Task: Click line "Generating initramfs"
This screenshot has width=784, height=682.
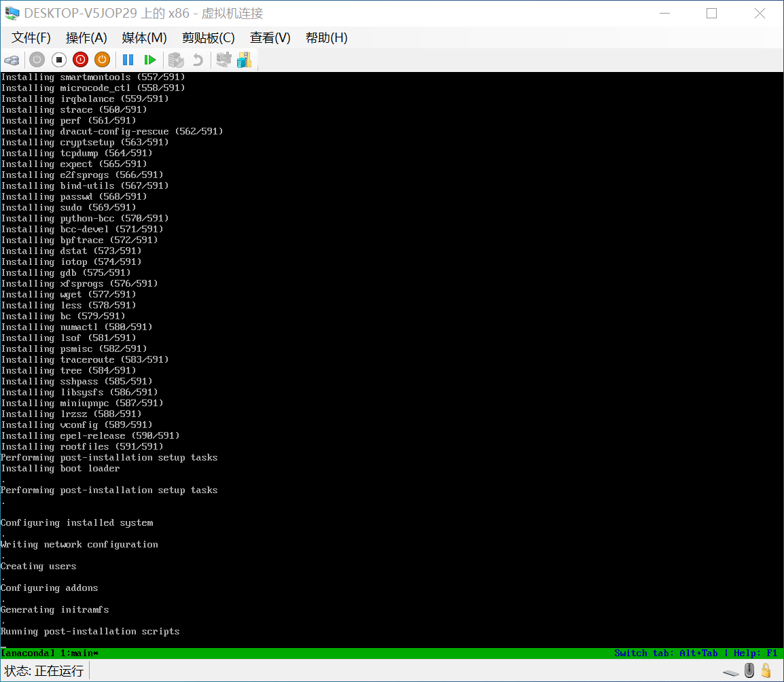Action: click(x=54, y=609)
